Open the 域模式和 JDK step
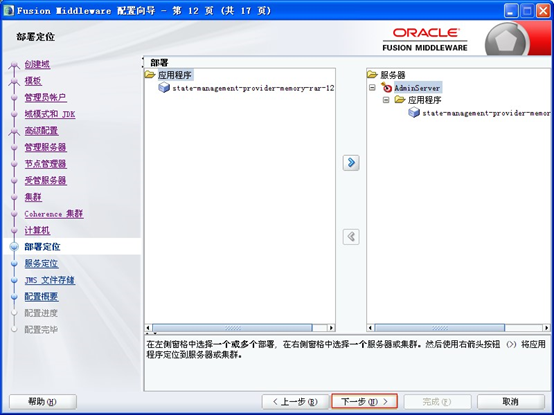The width and height of the screenshot is (554, 415). point(50,114)
